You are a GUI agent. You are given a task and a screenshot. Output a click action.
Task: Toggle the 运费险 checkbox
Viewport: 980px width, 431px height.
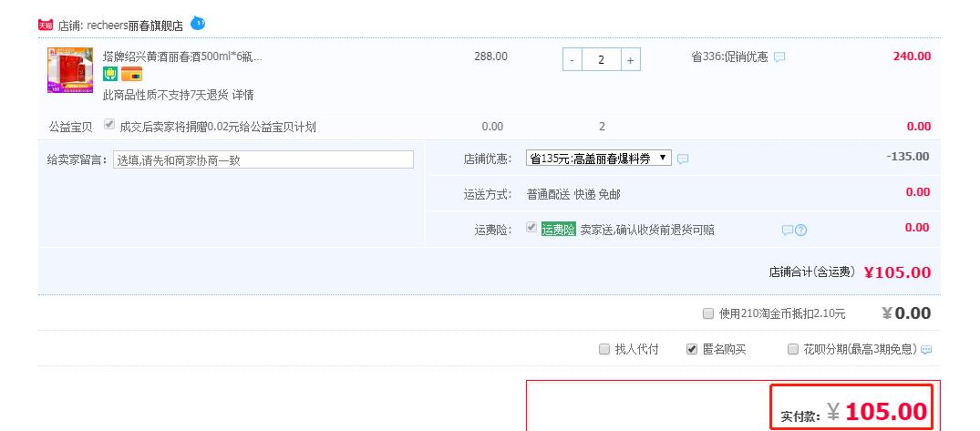pyautogui.click(x=531, y=228)
